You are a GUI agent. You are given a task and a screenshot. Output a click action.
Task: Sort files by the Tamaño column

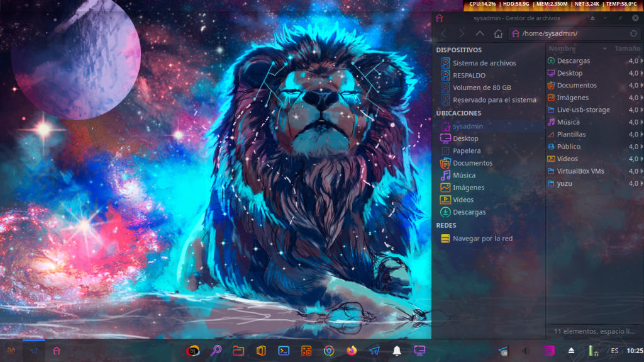tap(627, 48)
